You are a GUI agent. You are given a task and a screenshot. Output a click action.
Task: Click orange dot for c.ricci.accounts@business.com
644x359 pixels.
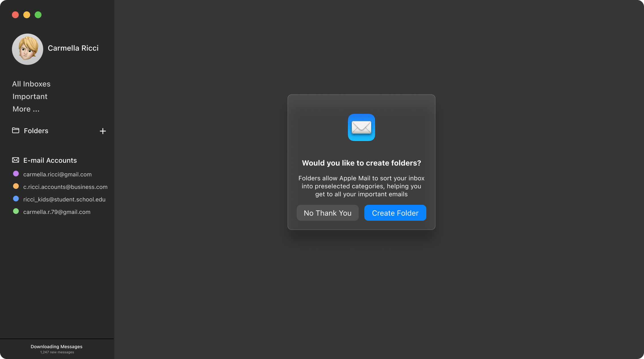click(x=16, y=186)
